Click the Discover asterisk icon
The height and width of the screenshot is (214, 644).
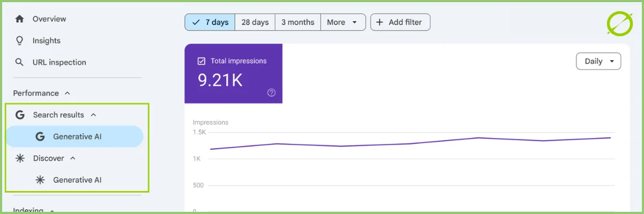coord(20,158)
